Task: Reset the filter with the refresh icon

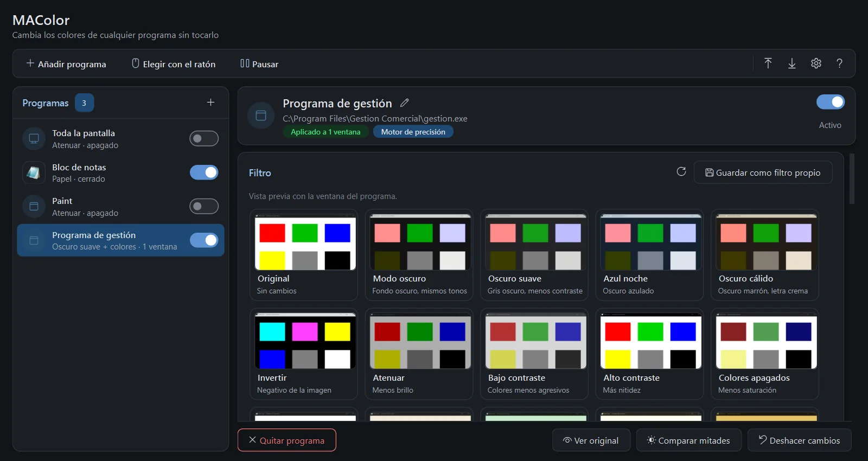Action: click(x=681, y=172)
